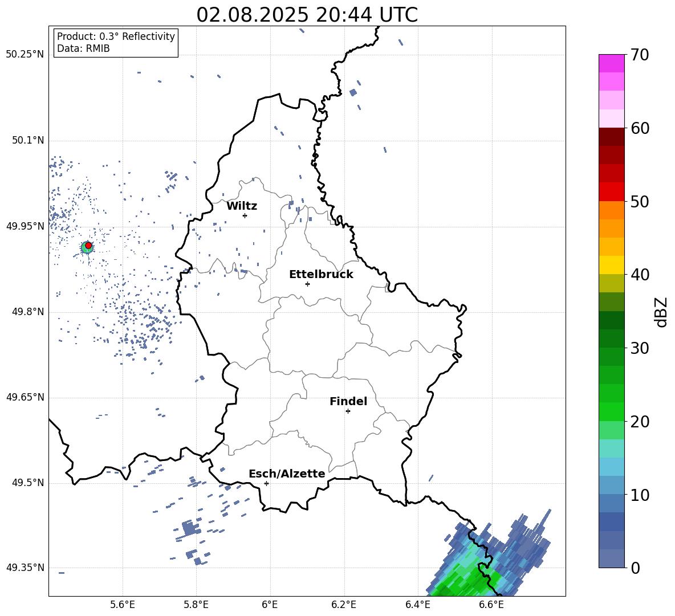Click the 6°E longitude label

(x=270, y=605)
